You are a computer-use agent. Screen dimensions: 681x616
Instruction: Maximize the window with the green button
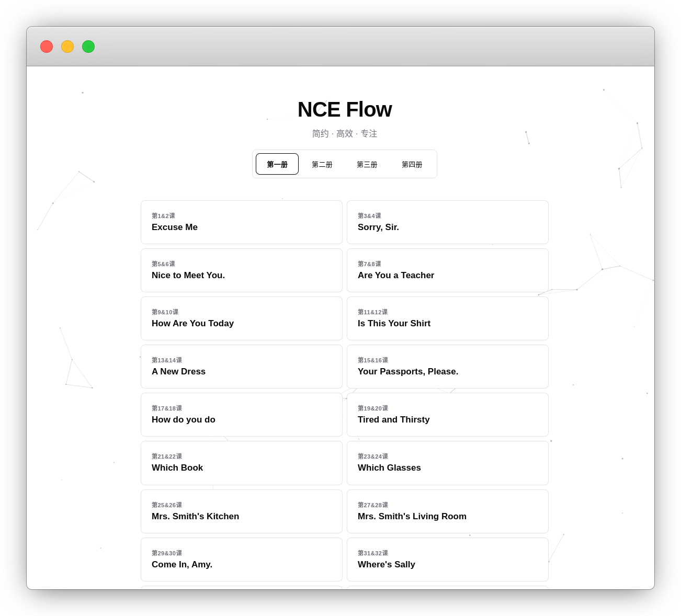point(88,47)
